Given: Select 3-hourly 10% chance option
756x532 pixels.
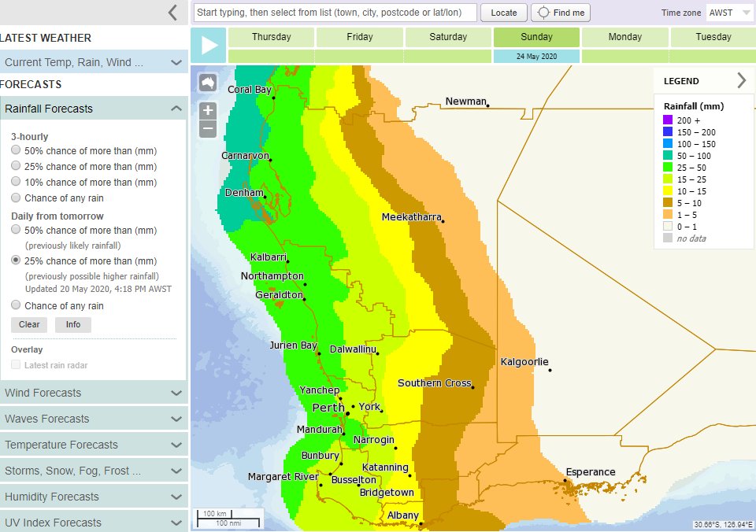Looking at the screenshot, I should tap(16, 182).
